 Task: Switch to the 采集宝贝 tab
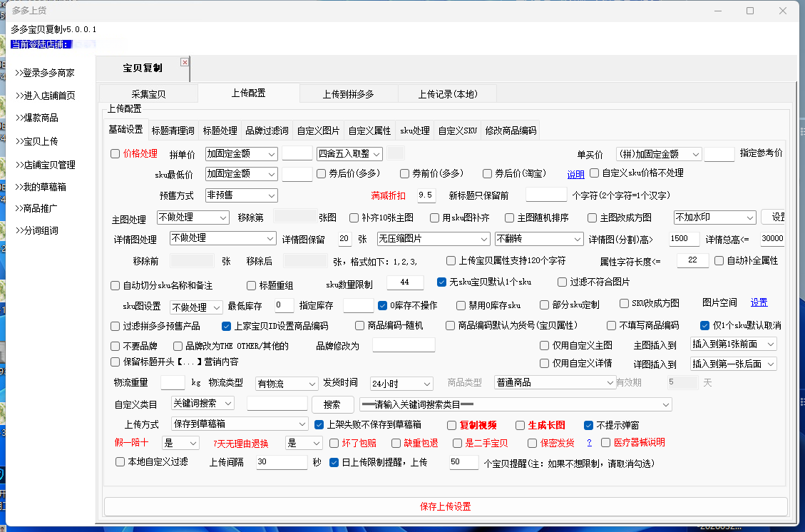[148, 94]
